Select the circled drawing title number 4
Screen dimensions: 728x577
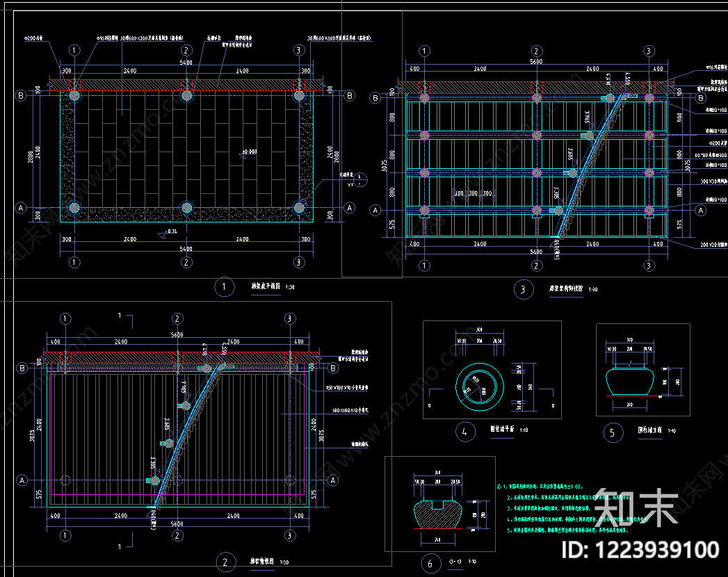[x=464, y=432]
